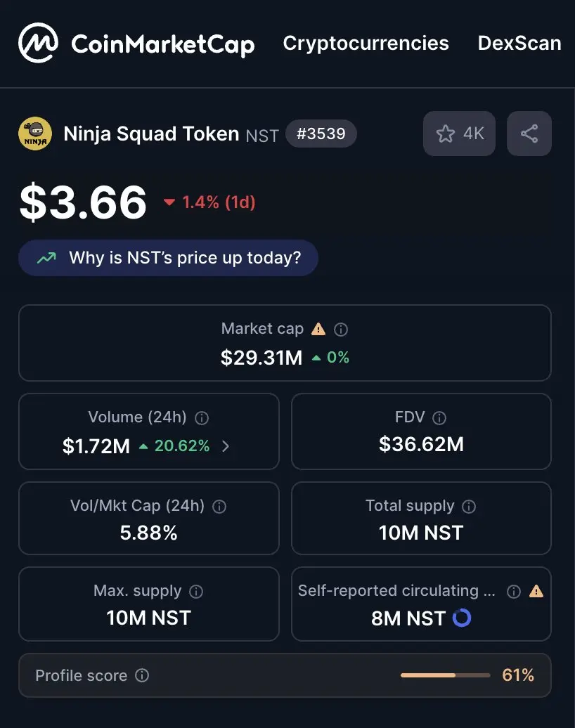
Task: Click the circulating supply warning triangle
Action: [536, 591]
